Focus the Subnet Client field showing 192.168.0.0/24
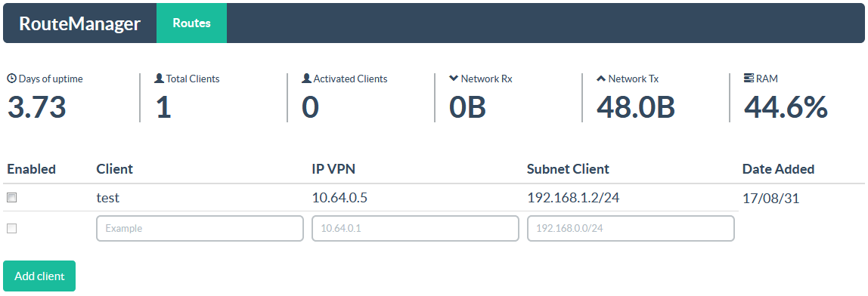 pos(631,229)
